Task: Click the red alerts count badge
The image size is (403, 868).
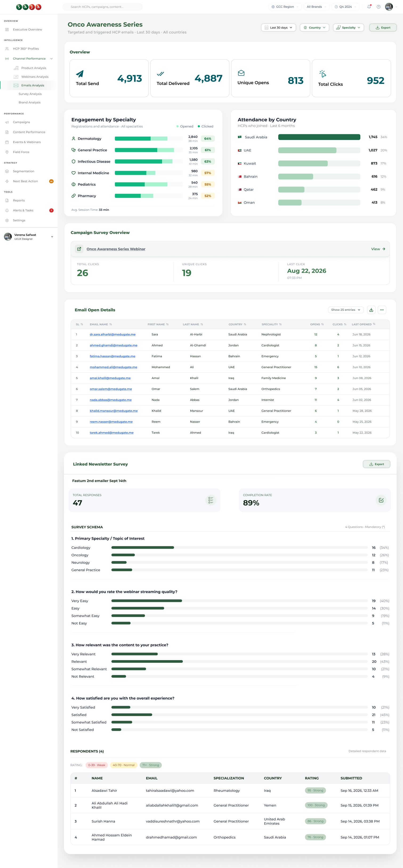Action: 51,210
